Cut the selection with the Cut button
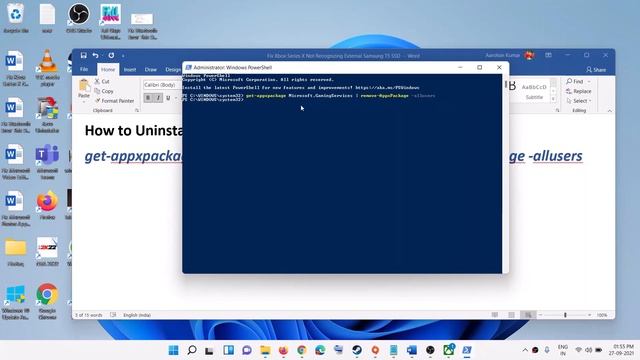This screenshot has width=640, height=360. coord(102,81)
